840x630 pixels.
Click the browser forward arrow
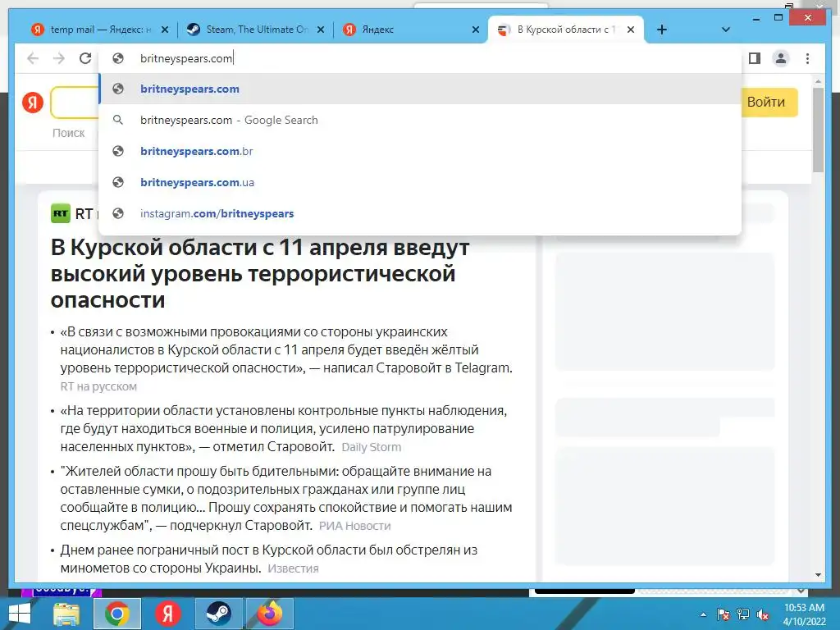(59, 58)
